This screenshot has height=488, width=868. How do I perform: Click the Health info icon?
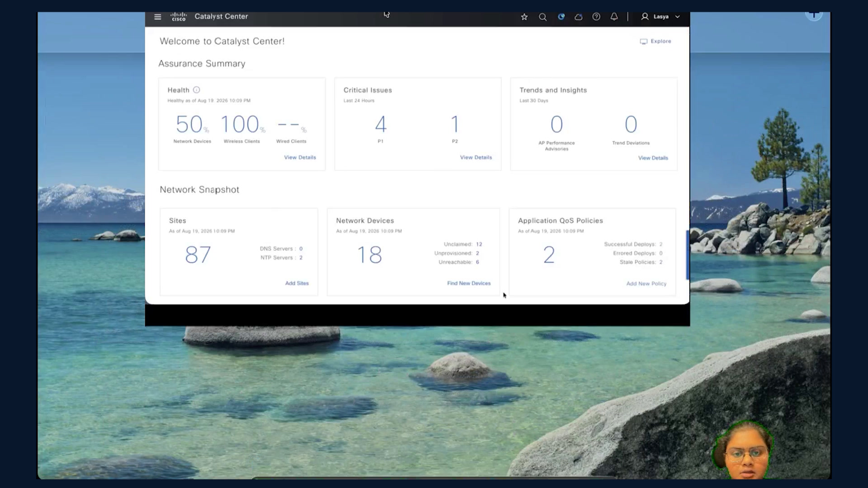(196, 90)
